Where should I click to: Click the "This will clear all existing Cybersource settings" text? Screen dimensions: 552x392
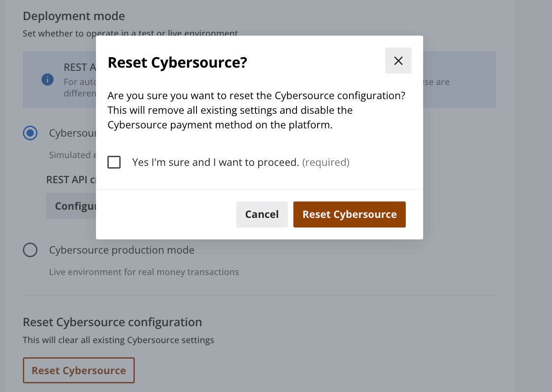tap(118, 340)
